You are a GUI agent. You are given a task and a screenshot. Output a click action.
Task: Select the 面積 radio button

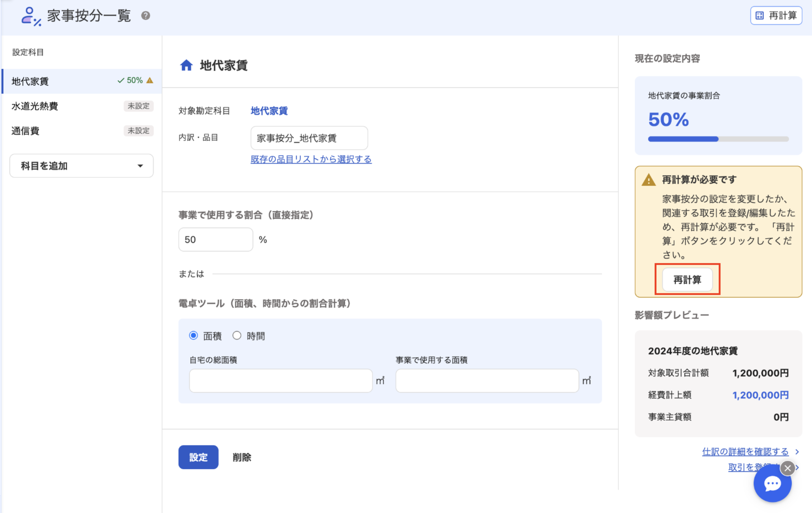pos(194,336)
